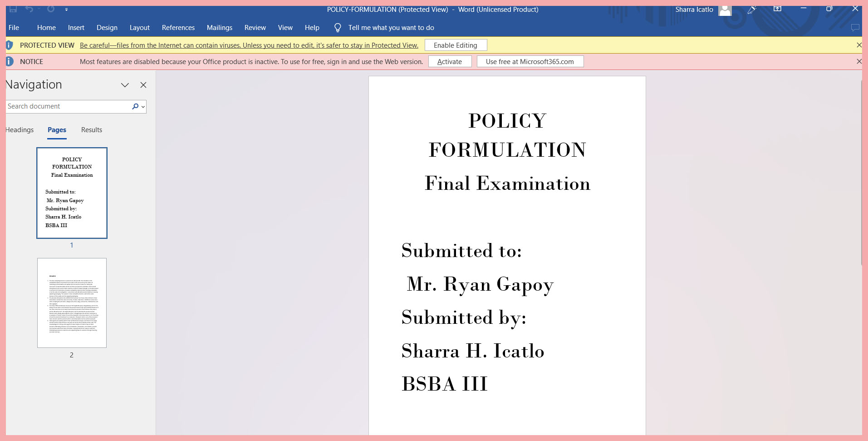Click 'Tell me what you want to do'
Image resolution: width=868 pixels, height=441 pixels.
[391, 28]
